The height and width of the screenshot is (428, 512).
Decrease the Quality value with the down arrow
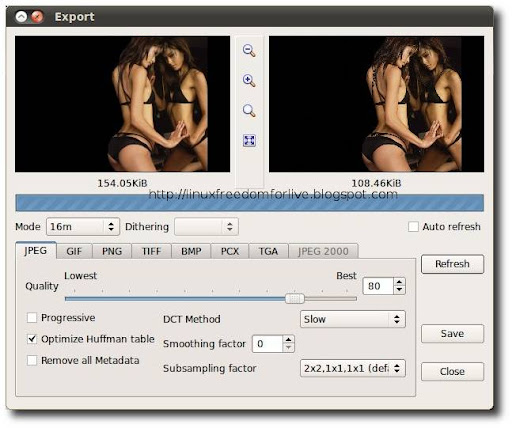coord(399,290)
